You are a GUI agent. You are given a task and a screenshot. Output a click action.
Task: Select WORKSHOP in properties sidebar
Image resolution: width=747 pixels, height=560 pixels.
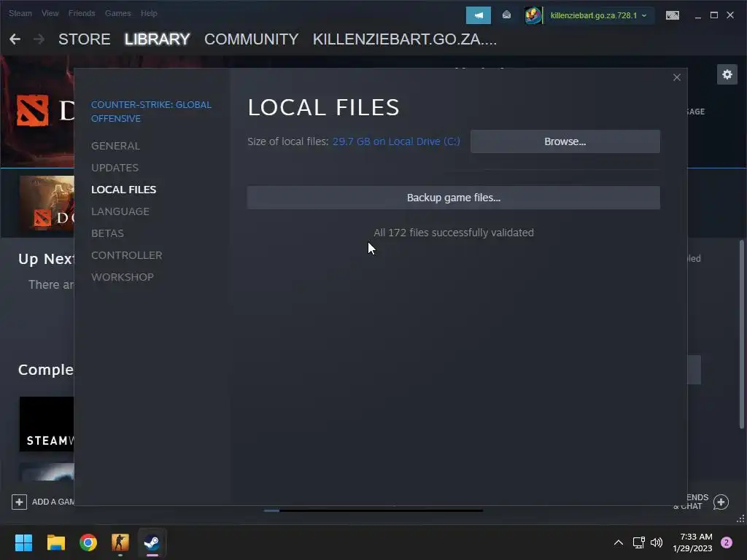pyautogui.click(x=122, y=277)
